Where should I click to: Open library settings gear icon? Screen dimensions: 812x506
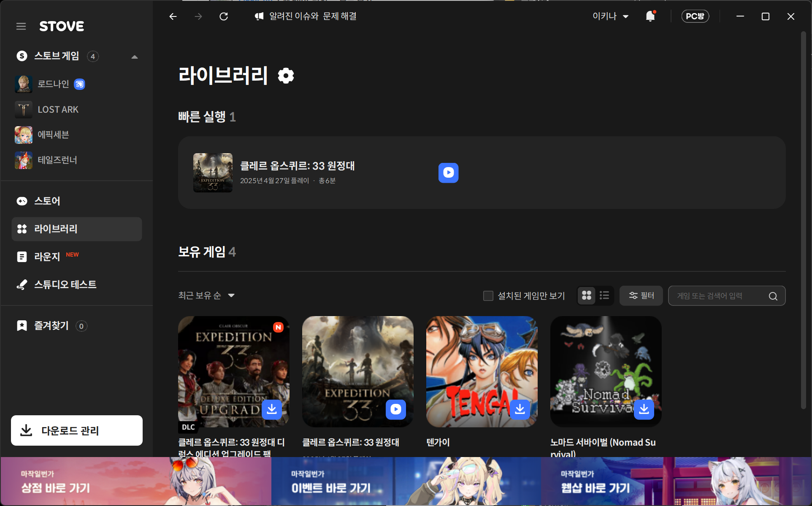(286, 76)
